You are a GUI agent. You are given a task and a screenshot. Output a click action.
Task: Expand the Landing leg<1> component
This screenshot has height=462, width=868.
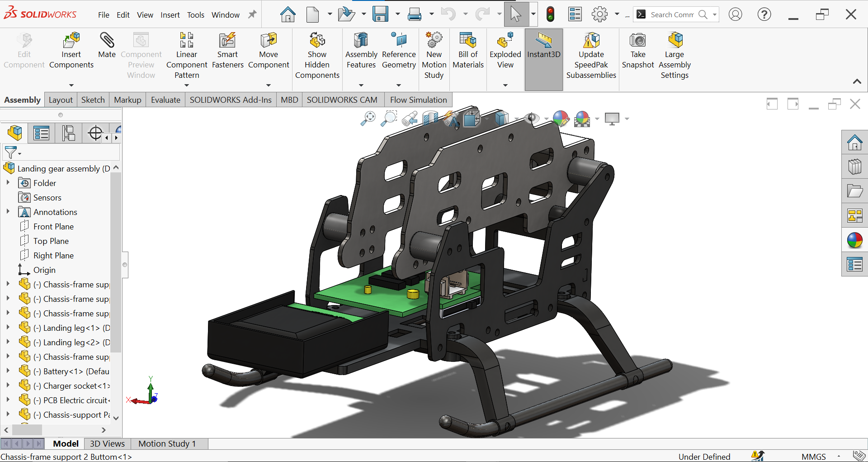coord(8,328)
